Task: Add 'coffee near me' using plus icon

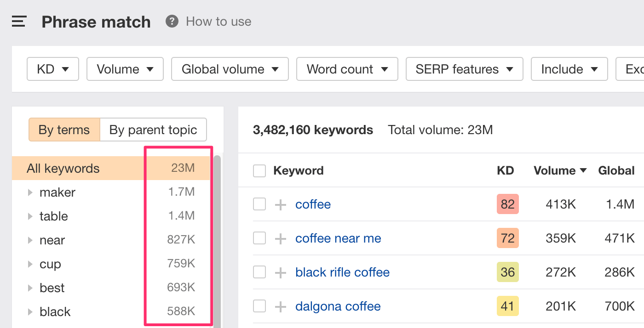Action: 281,238
